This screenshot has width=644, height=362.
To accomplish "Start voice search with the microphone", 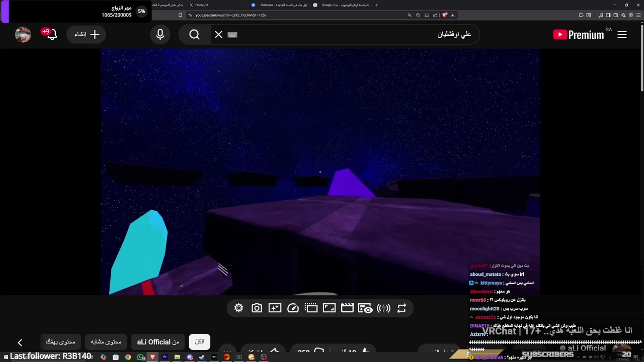I will 160,35.
